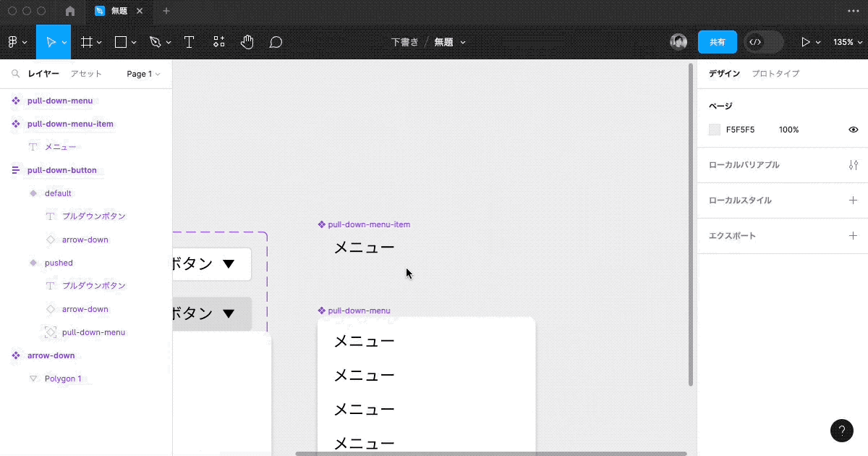Select the pull-down-button layer
The height and width of the screenshot is (456, 868).
pyautogui.click(x=61, y=170)
